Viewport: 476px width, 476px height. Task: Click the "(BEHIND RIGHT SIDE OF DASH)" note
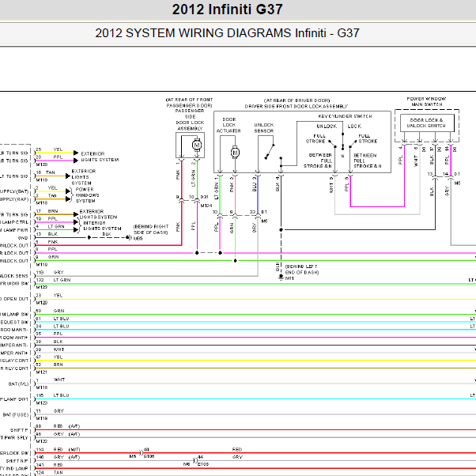click(151, 229)
